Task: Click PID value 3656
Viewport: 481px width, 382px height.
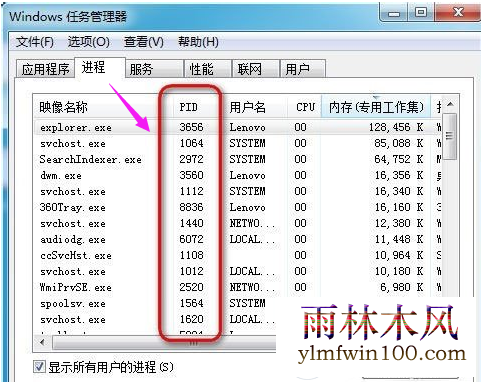Action: pyautogui.click(x=191, y=127)
